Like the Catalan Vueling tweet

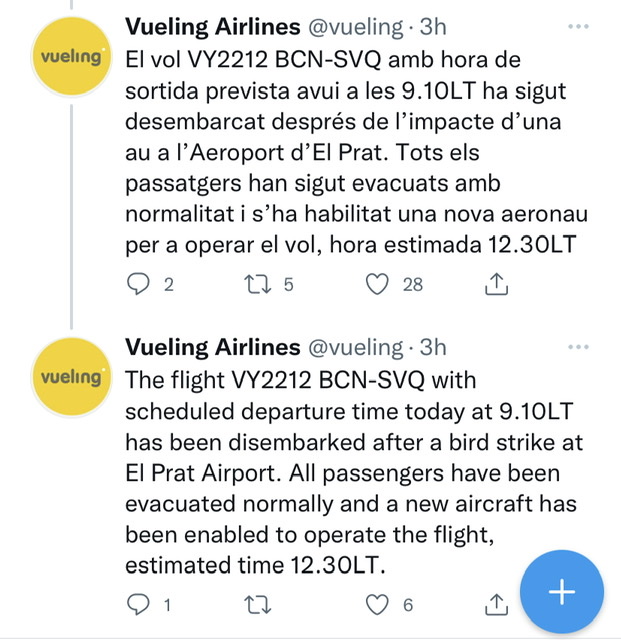click(377, 285)
